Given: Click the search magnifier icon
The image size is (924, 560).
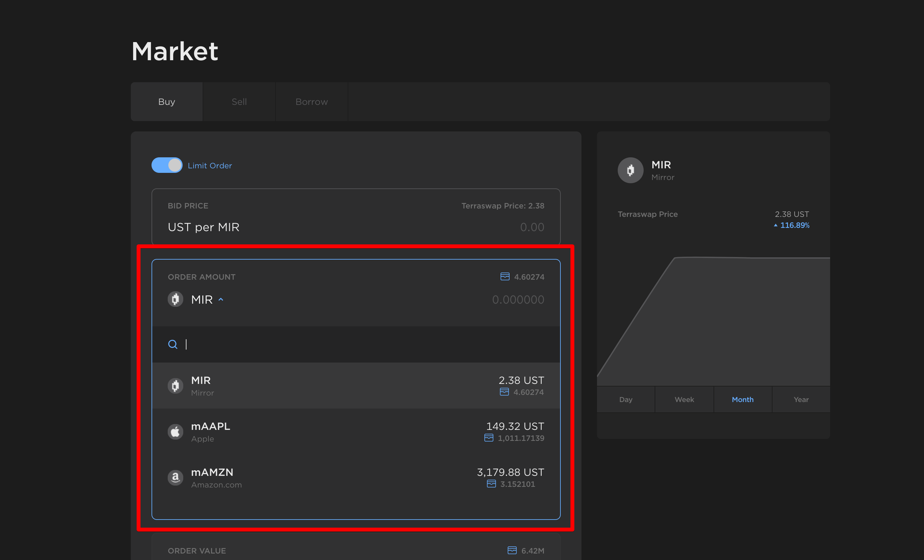Looking at the screenshot, I should (x=173, y=344).
